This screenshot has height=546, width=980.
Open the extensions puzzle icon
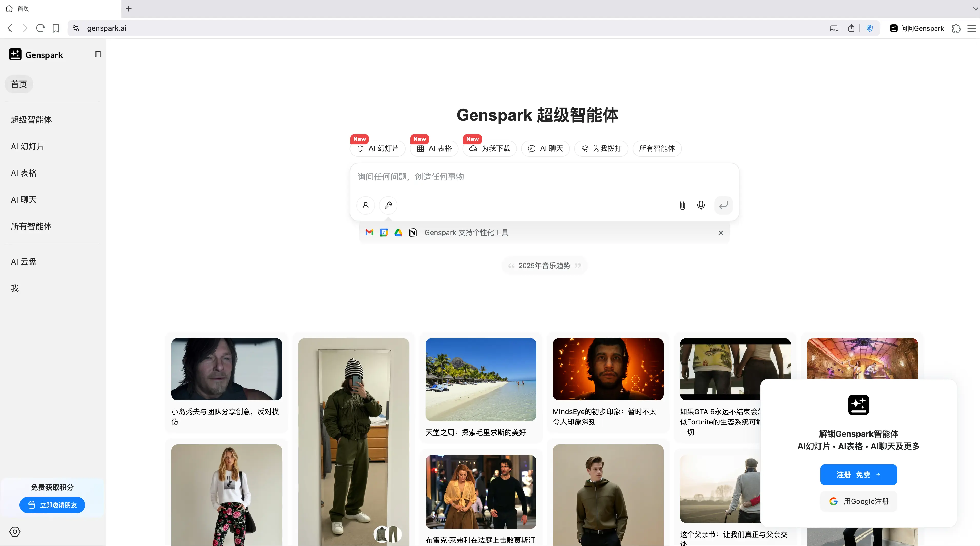click(956, 28)
